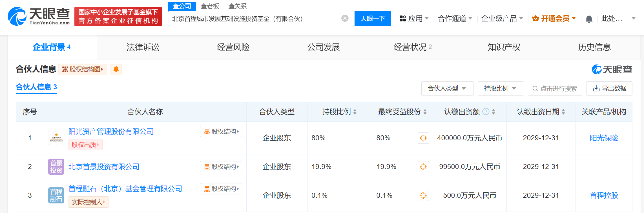Switch to the 知识产权 tab
Viewport: 644px width, 213px height.
504,47
